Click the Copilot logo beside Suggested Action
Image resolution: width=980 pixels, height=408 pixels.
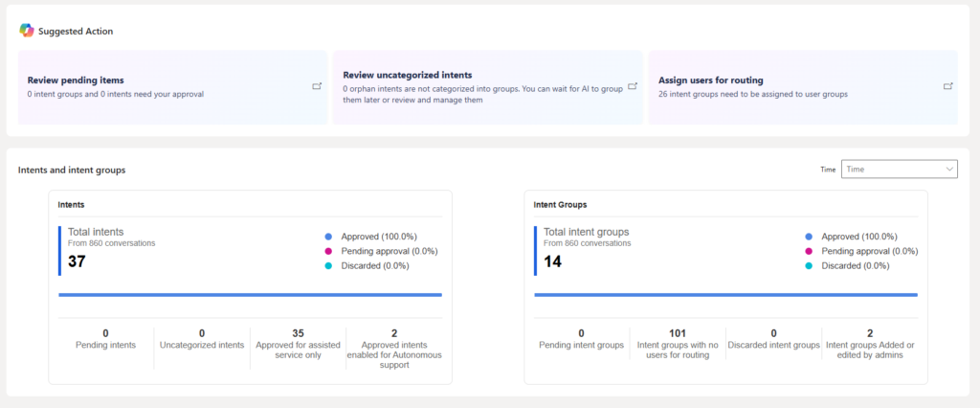(x=26, y=30)
